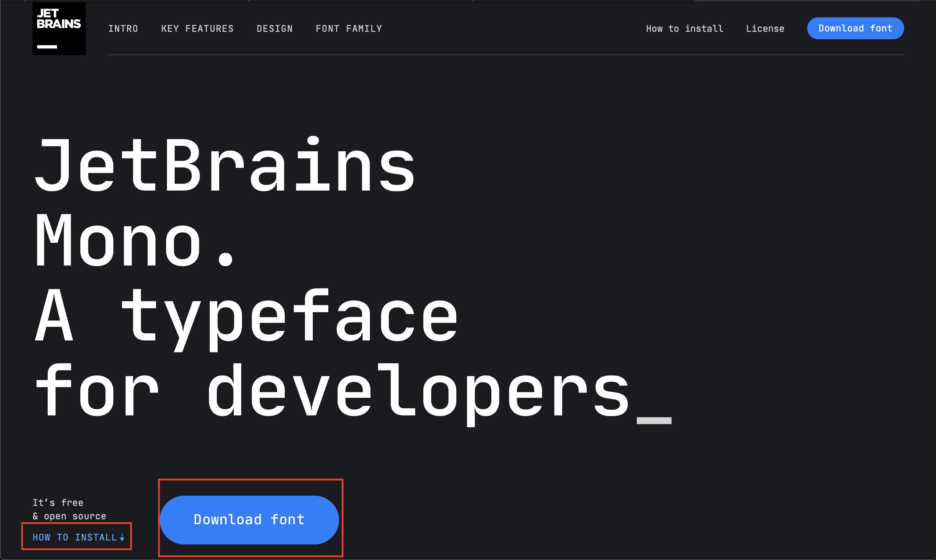Click the FONT FAMILY tab
Screen dimensions: 936x560
349,28
